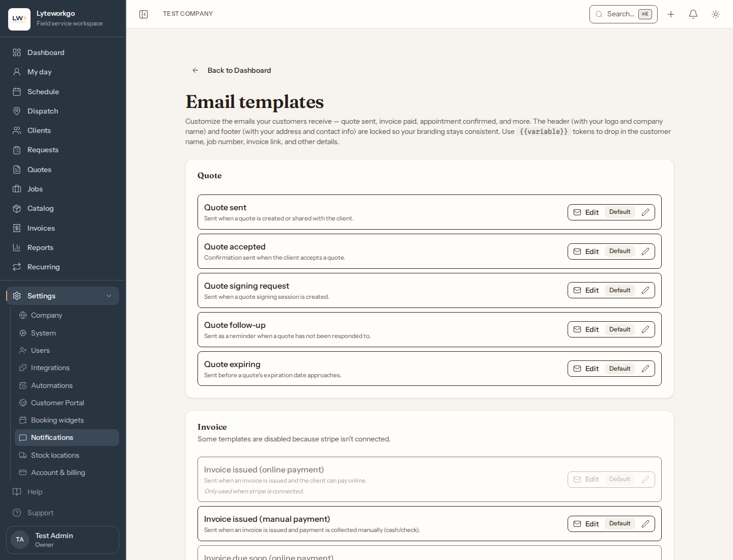Open Account & billing settings

coord(67,472)
